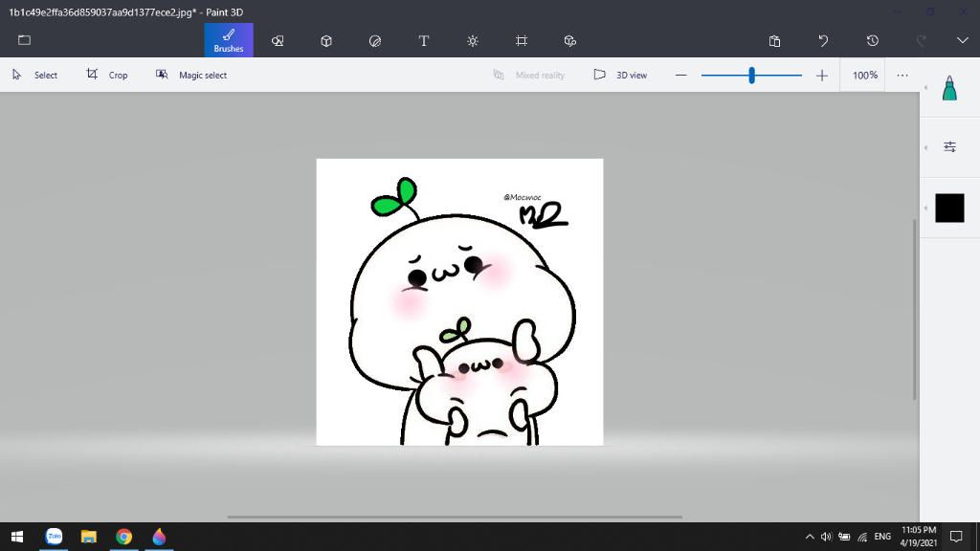Open the network Wi-Fi tray icon

point(862,537)
